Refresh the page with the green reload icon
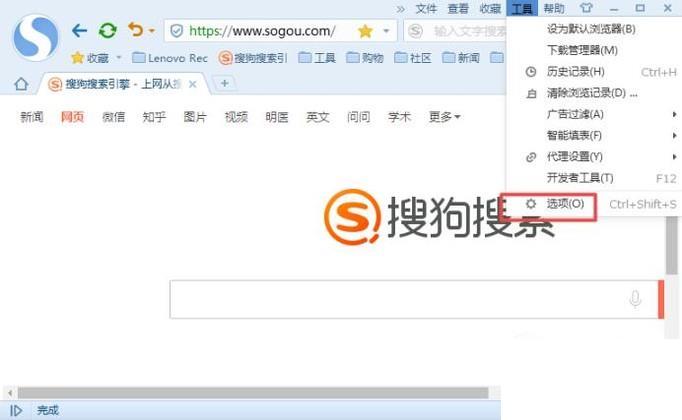Viewport: 682px width, 420px height. (x=107, y=31)
